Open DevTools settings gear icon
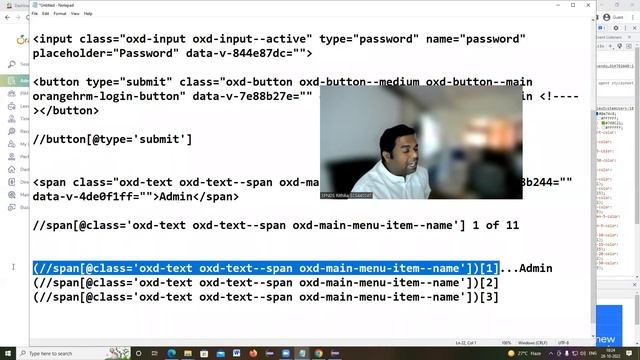Viewport: 640px width, 360px height. point(616,28)
